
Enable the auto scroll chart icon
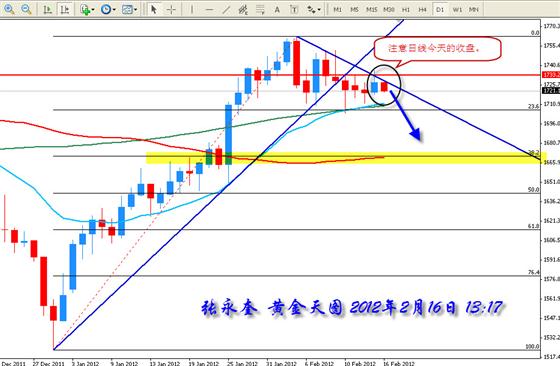pos(47,10)
